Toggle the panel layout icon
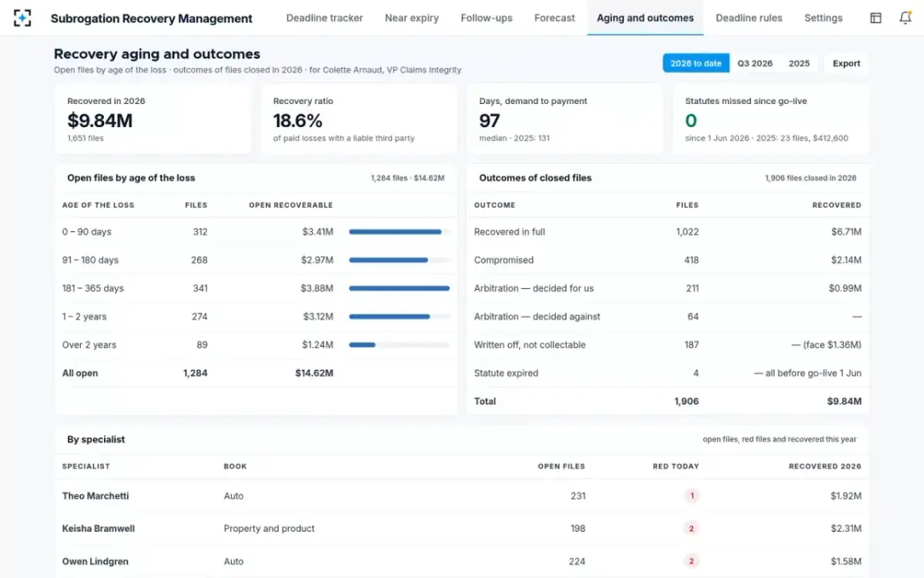The width and height of the screenshot is (924, 578). click(x=875, y=18)
